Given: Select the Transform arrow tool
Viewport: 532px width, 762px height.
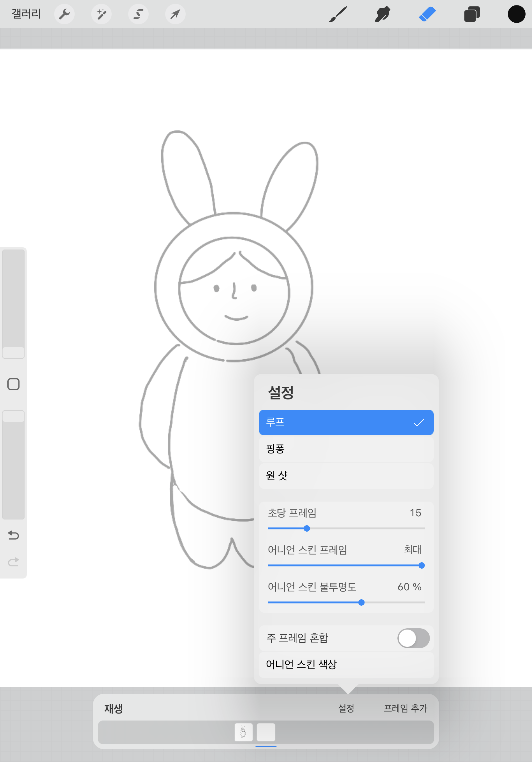Looking at the screenshot, I should click(x=175, y=14).
